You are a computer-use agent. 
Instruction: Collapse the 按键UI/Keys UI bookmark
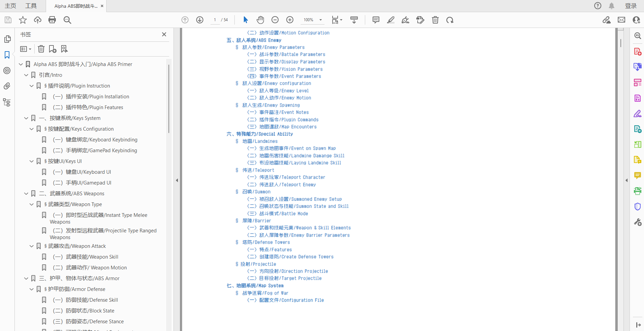(32, 161)
